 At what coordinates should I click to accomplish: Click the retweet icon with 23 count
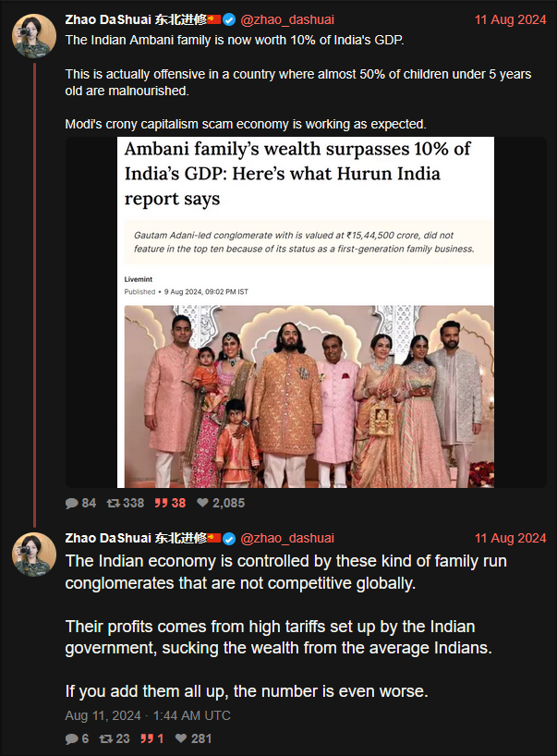pyautogui.click(x=106, y=738)
